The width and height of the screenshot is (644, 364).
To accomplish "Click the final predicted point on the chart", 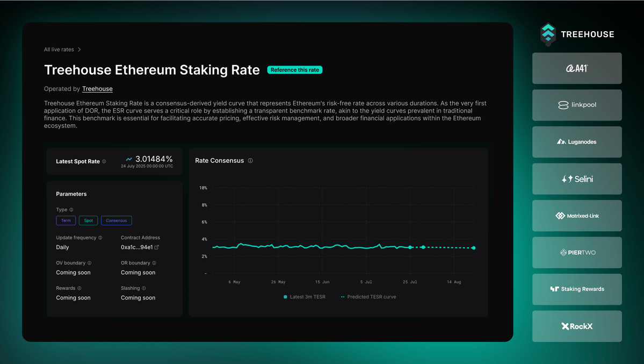I will point(474,248).
